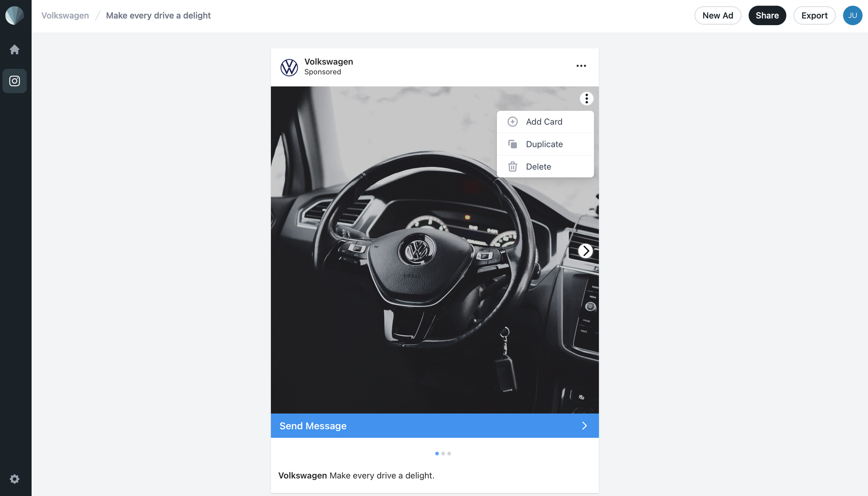
Task: Click the Send Message button
Action: tap(434, 425)
